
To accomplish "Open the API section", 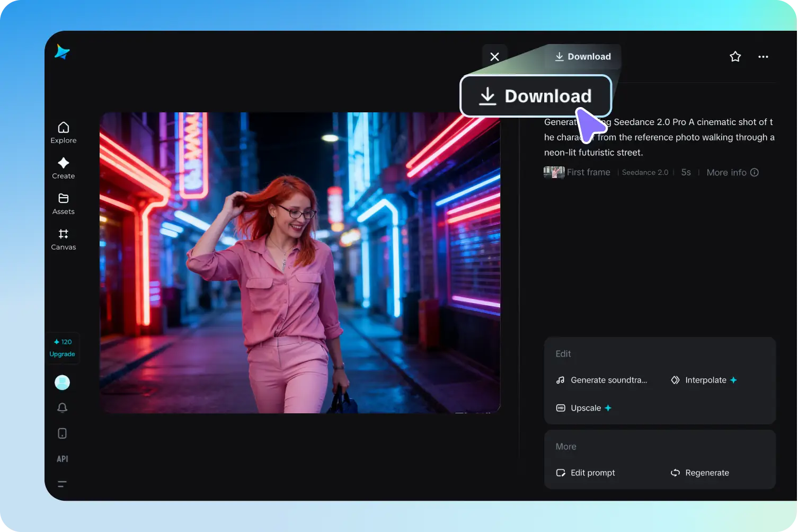I will click(62, 458).
